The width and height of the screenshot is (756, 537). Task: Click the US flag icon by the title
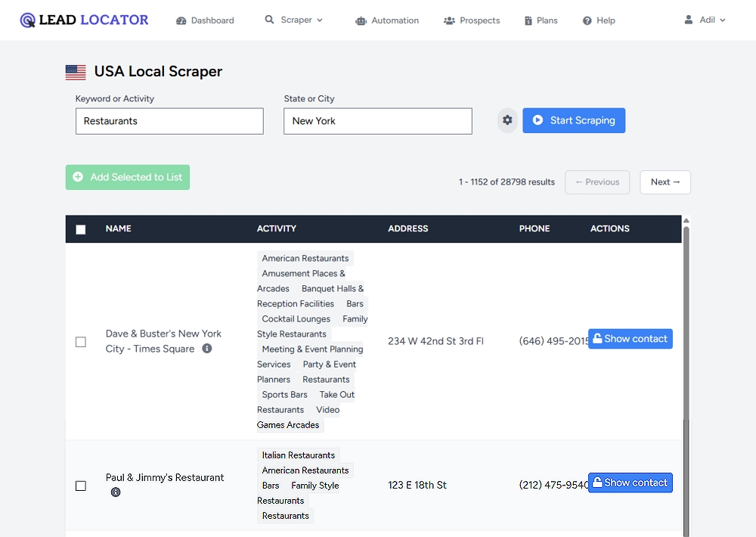(76, 72)
